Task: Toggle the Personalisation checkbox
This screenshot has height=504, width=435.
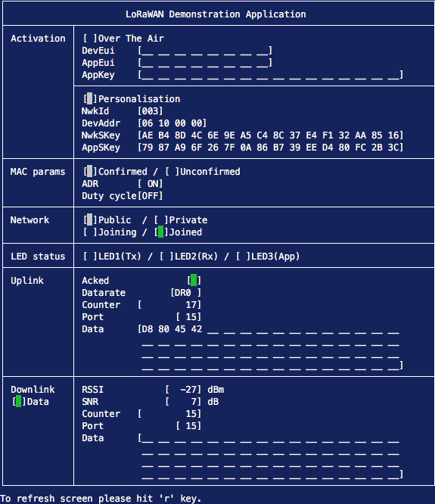Action: click(90, 98)
